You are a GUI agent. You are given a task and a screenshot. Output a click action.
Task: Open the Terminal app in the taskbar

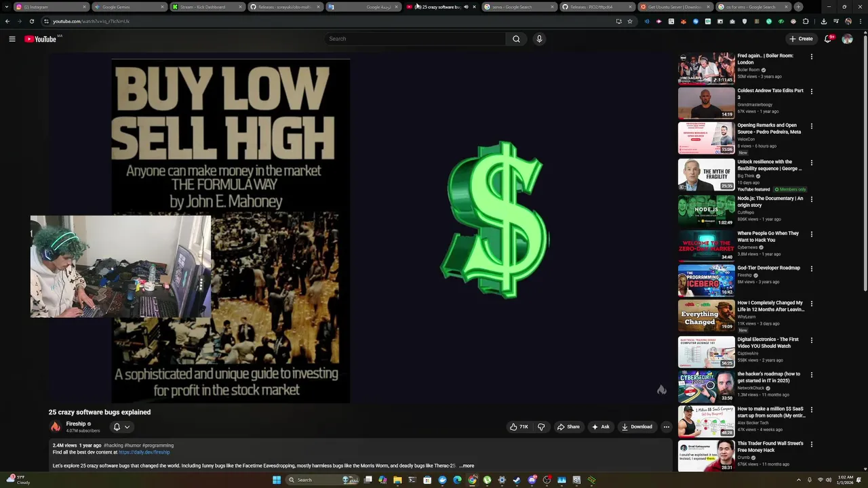click(x=412, y=480)
